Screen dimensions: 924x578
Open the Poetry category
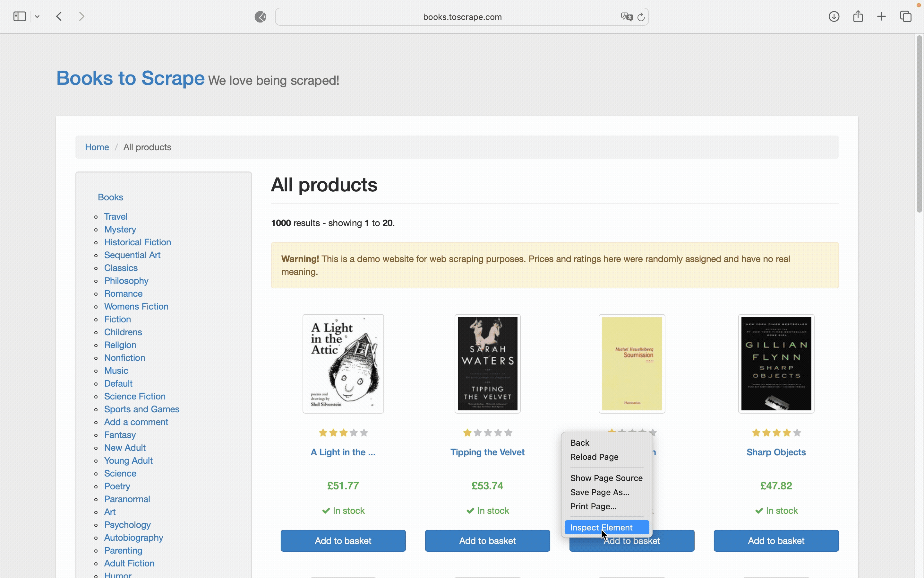117,486
